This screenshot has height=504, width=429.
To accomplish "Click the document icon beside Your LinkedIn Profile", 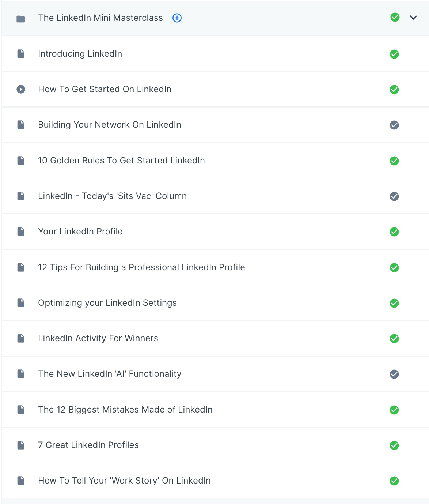I will click(x=21, y=232).
